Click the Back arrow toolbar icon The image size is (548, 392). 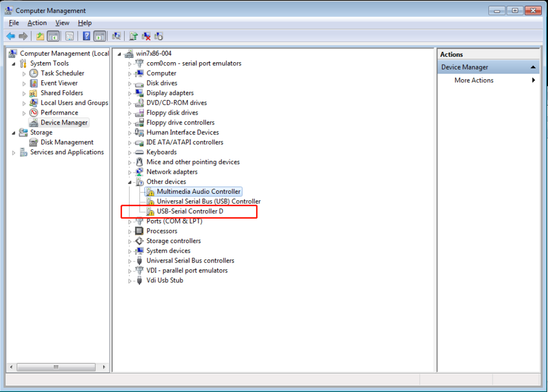point(11,36)
